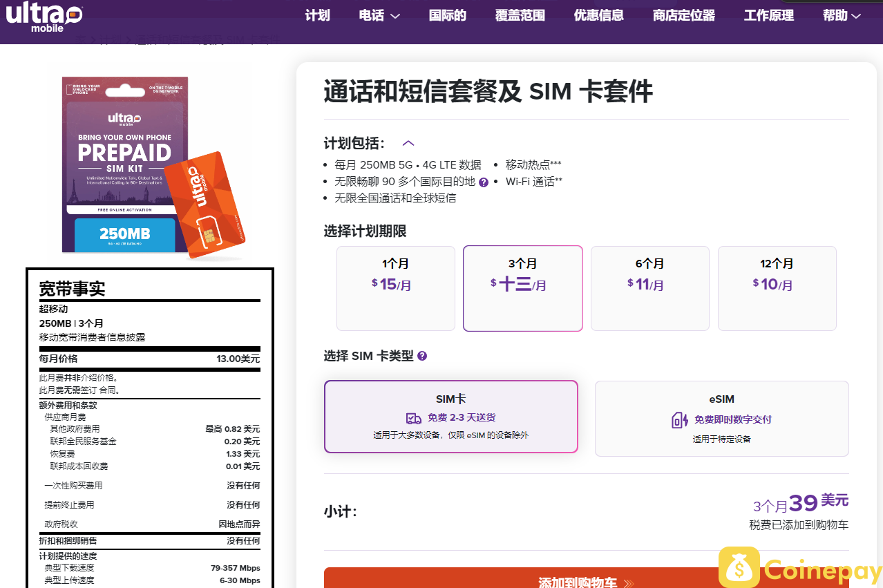
Task: Click the 移动热点 bullet text
Action: pyautogui.click(x=533, y=165)
